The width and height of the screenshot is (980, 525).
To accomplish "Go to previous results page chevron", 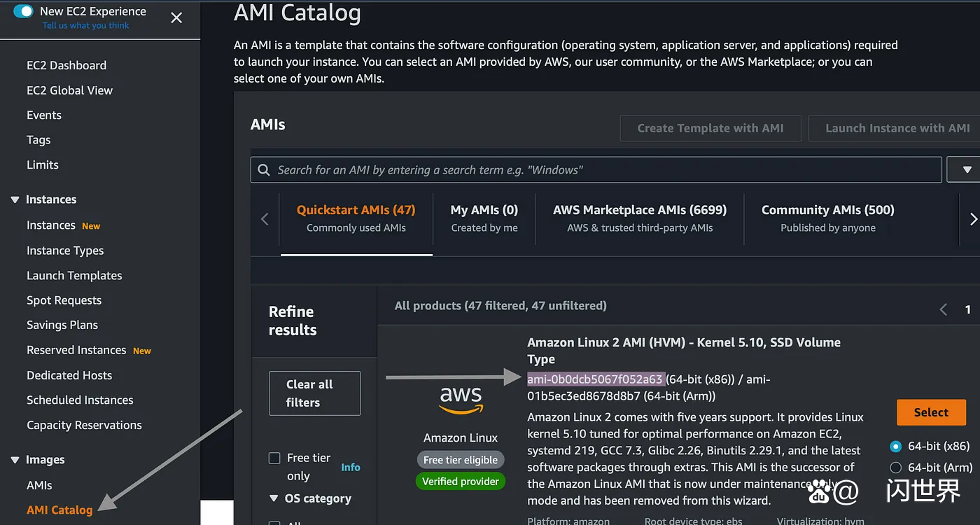I will 943,309.
